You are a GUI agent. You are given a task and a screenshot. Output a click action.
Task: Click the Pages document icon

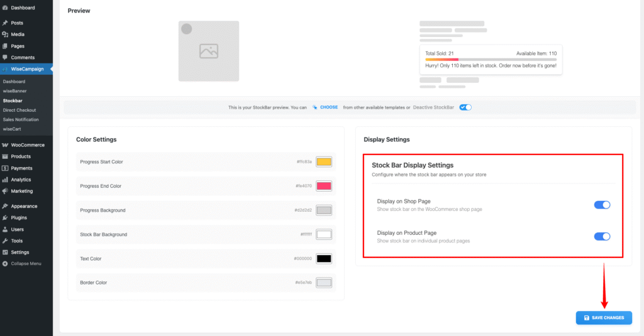pyautogui.click(x=5, y=46)
